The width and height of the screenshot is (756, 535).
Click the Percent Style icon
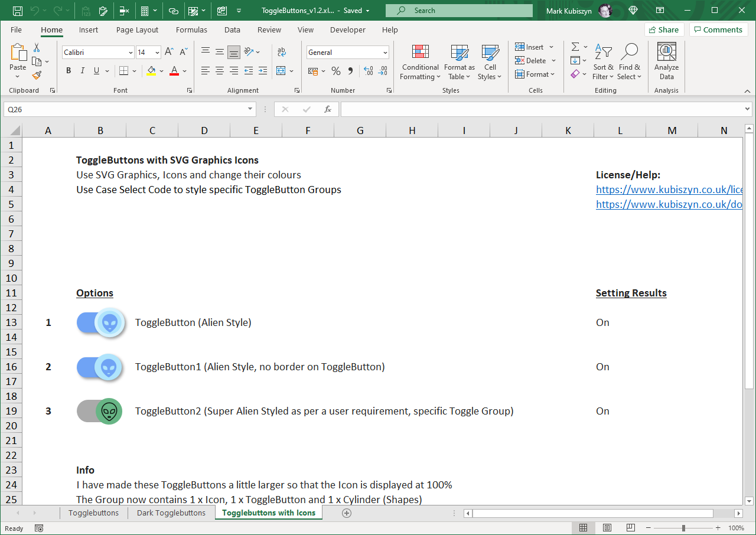click(335, 71)
